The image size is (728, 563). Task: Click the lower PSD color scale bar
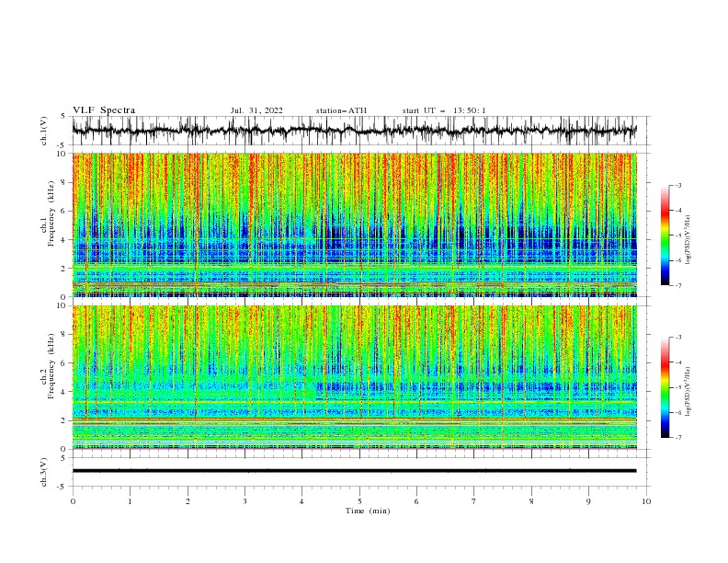[x=665, y=387]
